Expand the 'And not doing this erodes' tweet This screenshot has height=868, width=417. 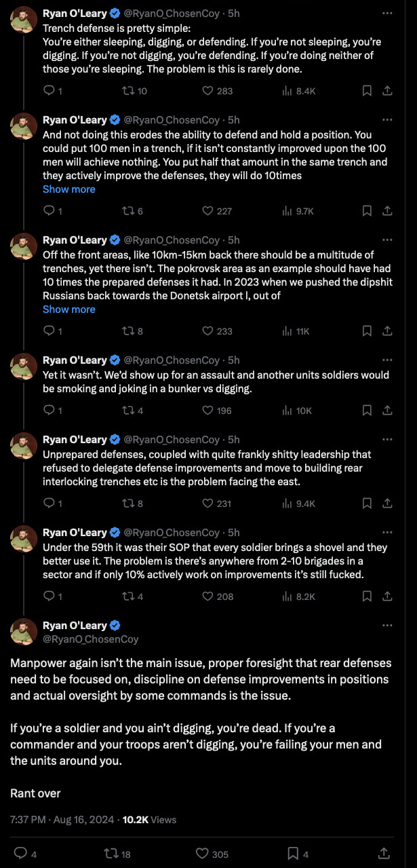69,189
